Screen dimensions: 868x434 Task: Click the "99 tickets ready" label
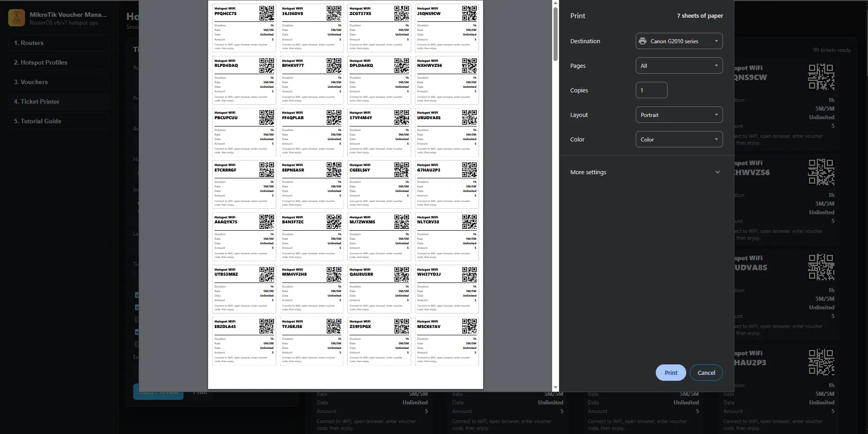pyautogui.click(x=832, y=50)
